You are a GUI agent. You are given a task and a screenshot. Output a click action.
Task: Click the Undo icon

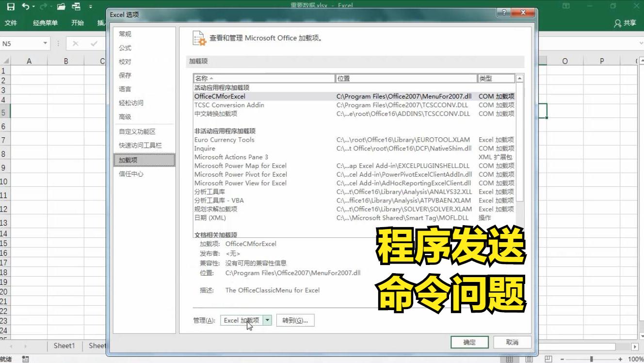click(x=25, y=5)
